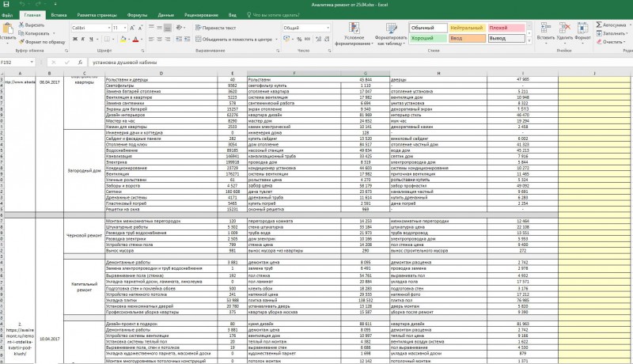Select the Format Painter tool
The image size is (633, 364).
click(x=42, y=42)
